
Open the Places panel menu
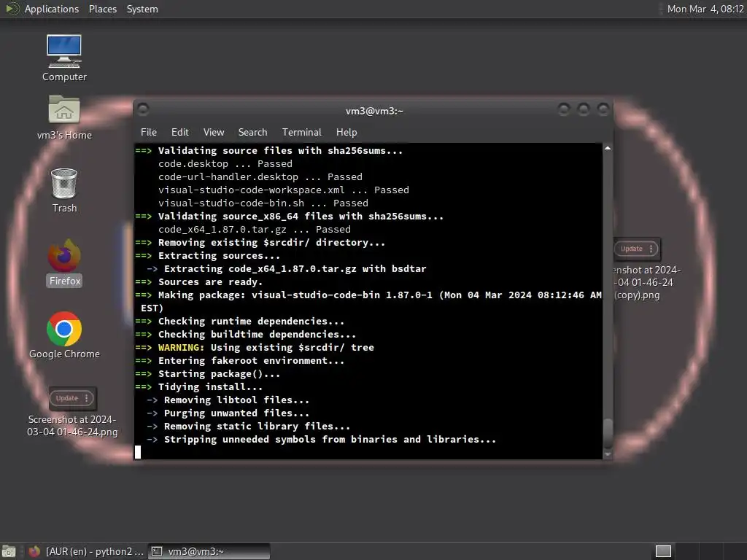coord(102,9)
